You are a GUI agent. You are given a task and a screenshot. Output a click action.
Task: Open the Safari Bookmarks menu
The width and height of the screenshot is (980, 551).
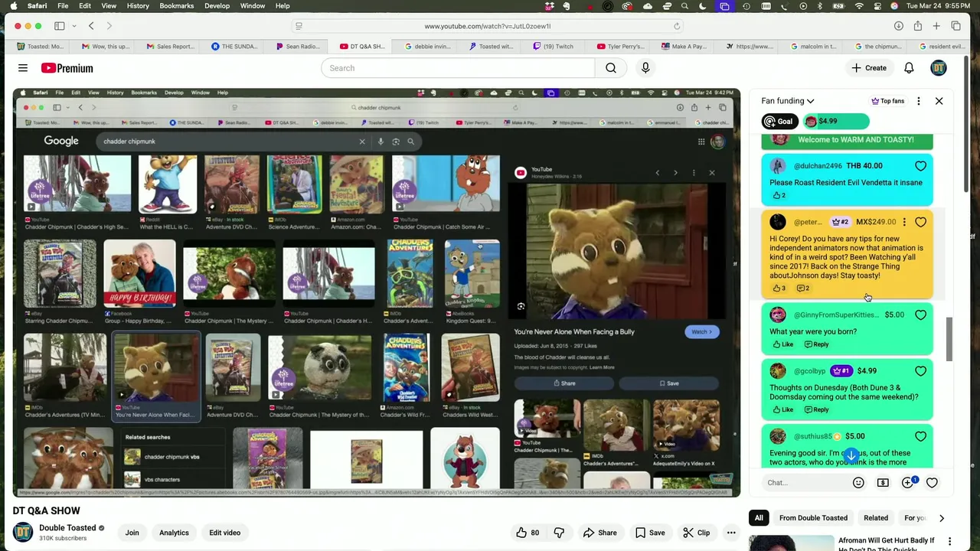click(x=176, y=6)
